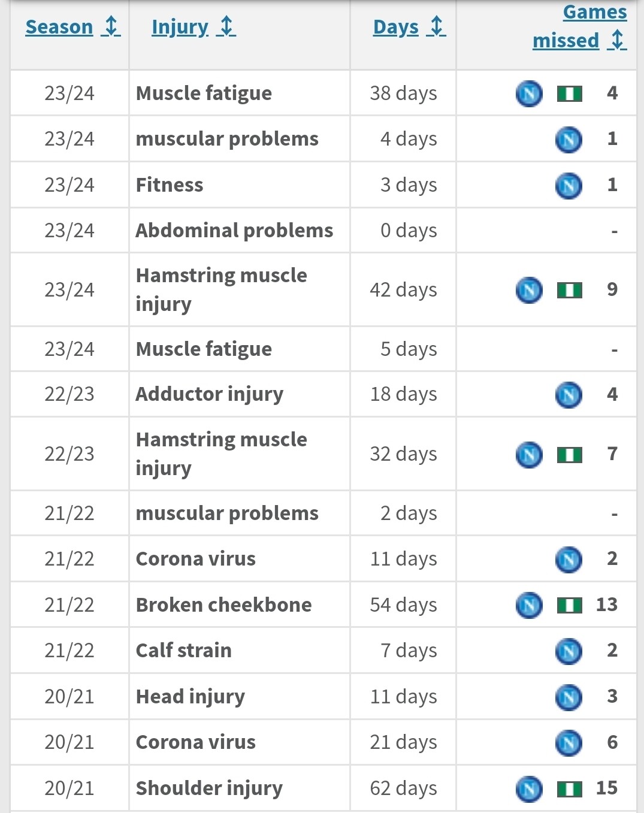Click Nigeria flag in 38 days Muscle fatigue row
Image resolution: width=644 pixels, height=813 pixels.
569,94
